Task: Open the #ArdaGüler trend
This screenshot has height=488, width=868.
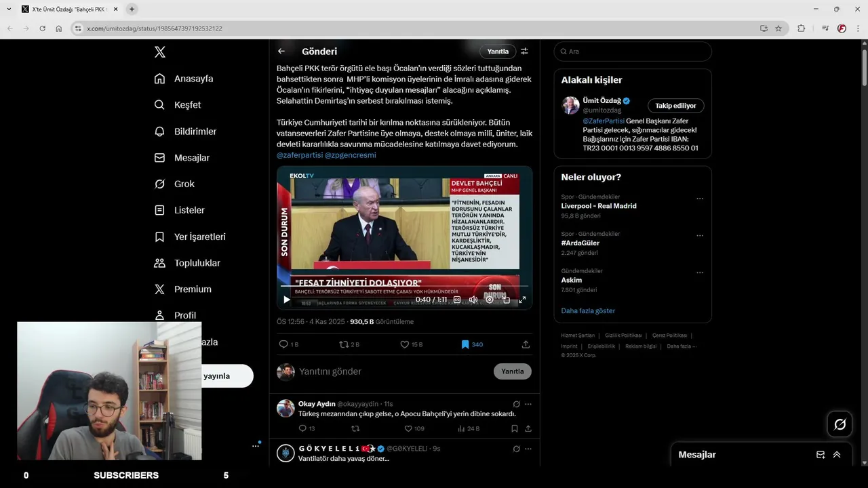Action: tap(580, 243)
